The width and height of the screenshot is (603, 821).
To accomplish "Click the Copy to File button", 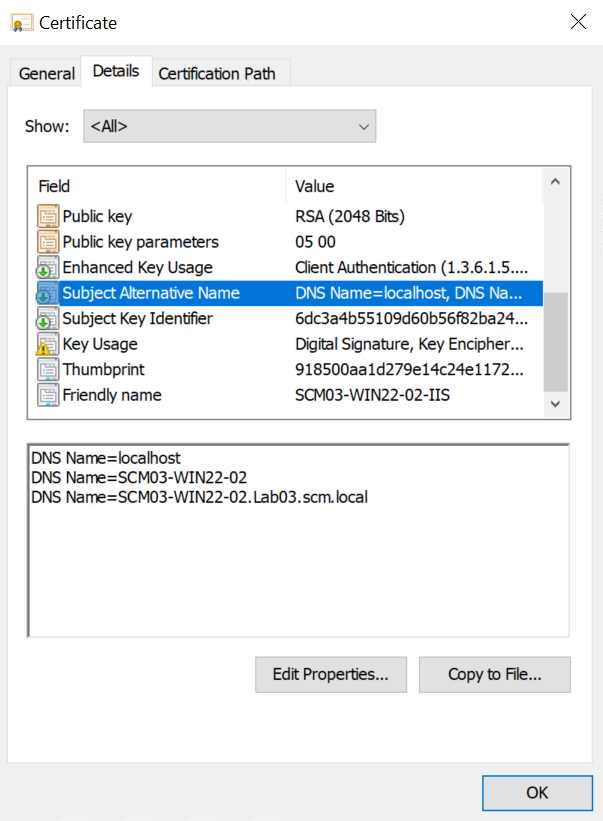I will (x=494, y=674).
